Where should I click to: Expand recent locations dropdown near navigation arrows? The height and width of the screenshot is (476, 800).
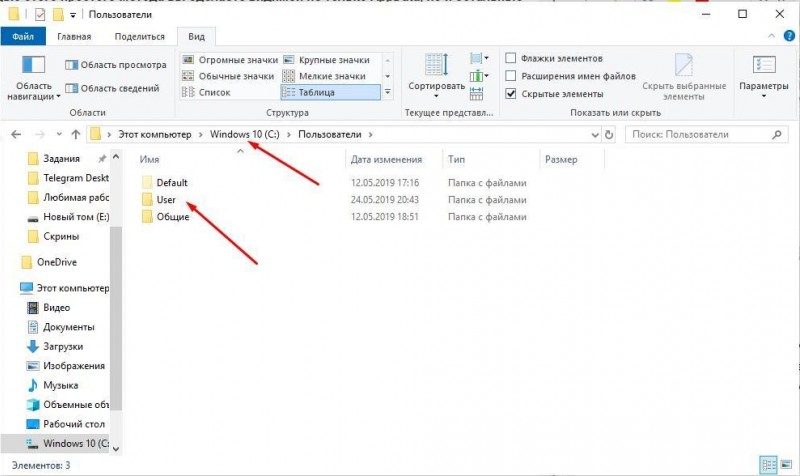pos(59,134)
